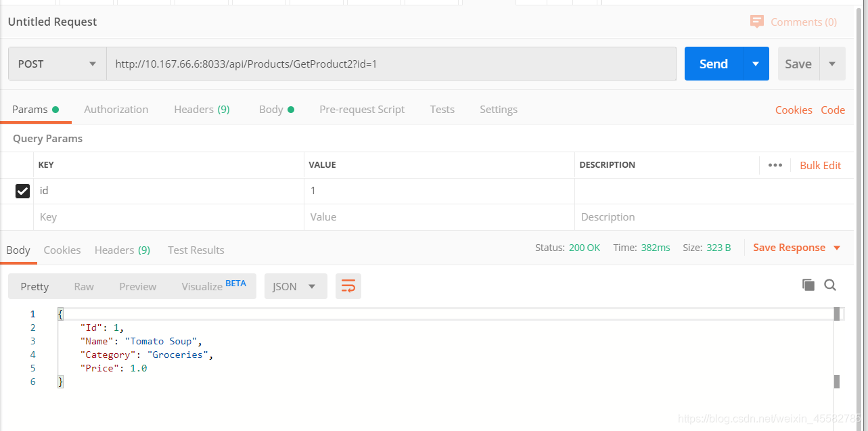Open the request Headers (9) tab
The width and height of the screenshot is (868, 431).
(x=202, y=109)
